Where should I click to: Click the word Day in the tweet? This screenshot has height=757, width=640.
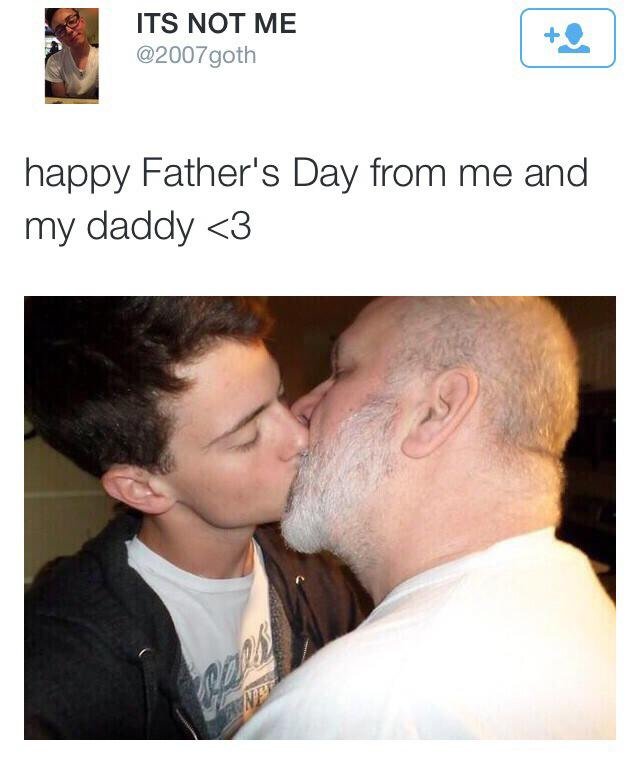[325, 175]
